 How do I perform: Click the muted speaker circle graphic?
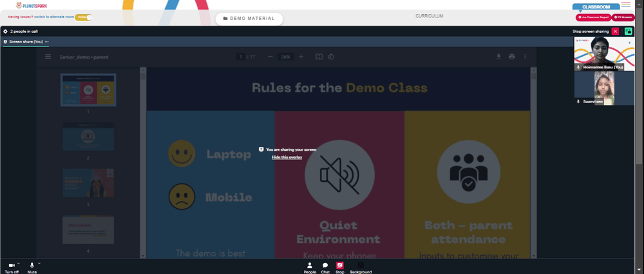coord(339,175)
